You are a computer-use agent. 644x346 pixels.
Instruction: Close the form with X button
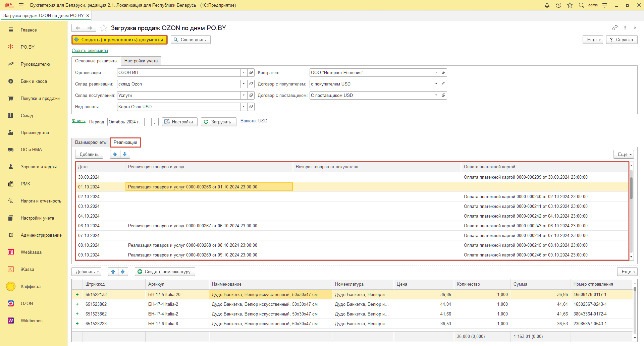(635, 27)
